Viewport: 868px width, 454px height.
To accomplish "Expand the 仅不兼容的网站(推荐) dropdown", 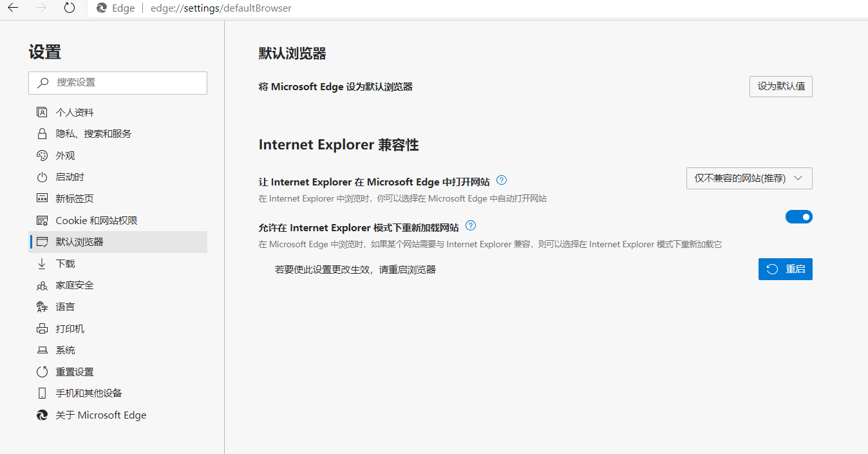I will pos(749,178).
